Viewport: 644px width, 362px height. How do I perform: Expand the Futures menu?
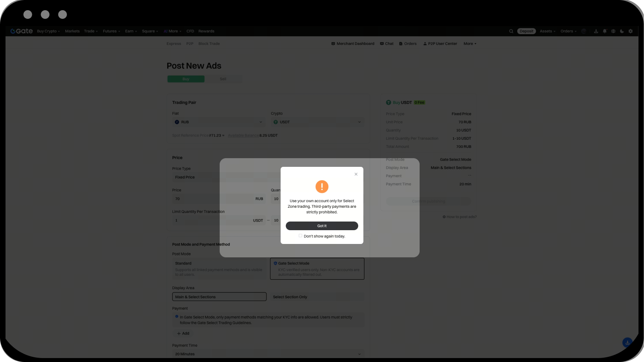111,31
